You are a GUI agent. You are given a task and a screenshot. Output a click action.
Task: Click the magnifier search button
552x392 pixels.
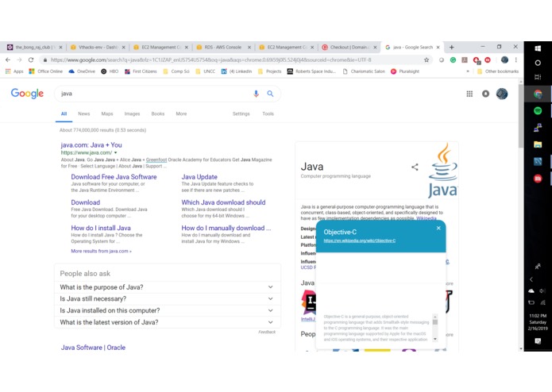click(x=270, y=94)
